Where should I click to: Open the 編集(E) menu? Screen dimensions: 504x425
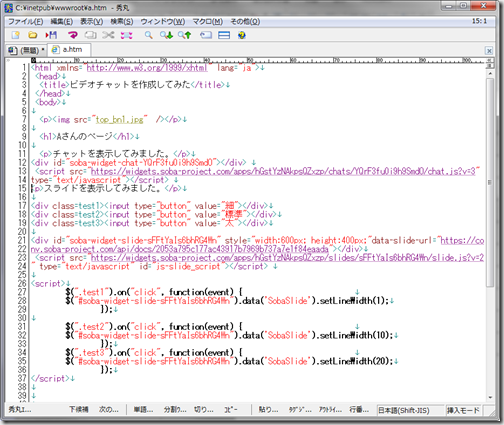pyautogui.click(x=62, y=22)
